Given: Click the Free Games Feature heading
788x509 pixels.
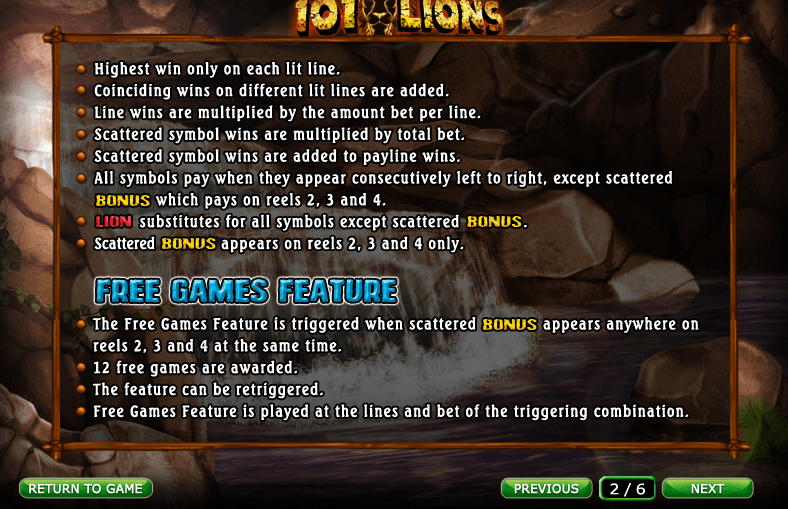Looking at the screenshot, I should click(246, 291).
